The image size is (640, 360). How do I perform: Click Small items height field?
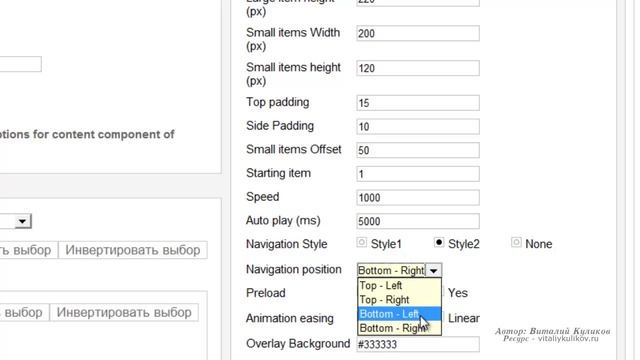tap(418, 68)
